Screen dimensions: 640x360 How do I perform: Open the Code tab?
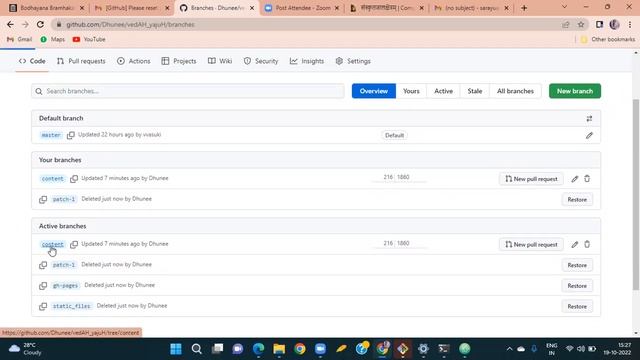(x=32, y=61)
